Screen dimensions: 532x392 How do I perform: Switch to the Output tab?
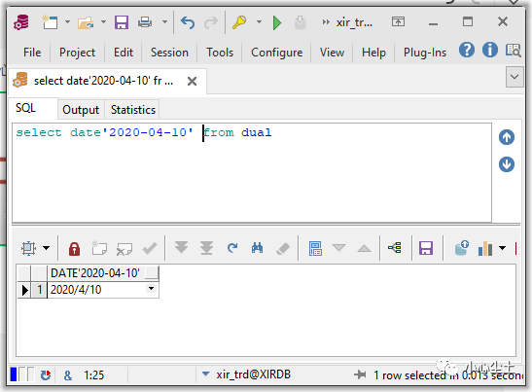[x=81, y=110]
